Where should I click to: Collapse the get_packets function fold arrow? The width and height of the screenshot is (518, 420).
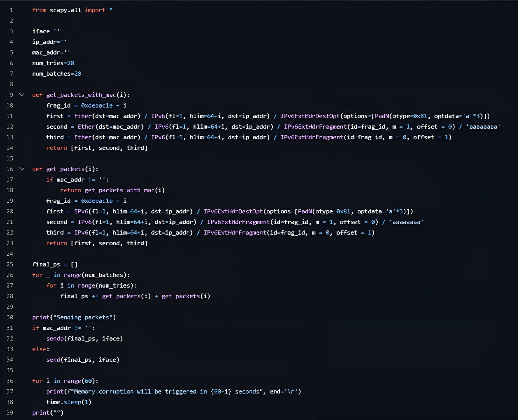22,169
